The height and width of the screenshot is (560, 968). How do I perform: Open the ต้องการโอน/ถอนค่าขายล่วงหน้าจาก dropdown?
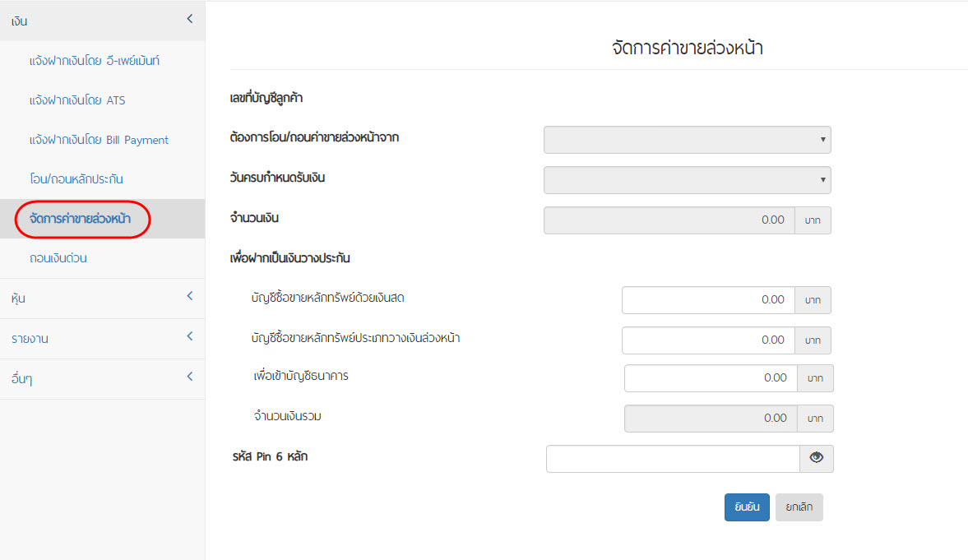[687, 140]
